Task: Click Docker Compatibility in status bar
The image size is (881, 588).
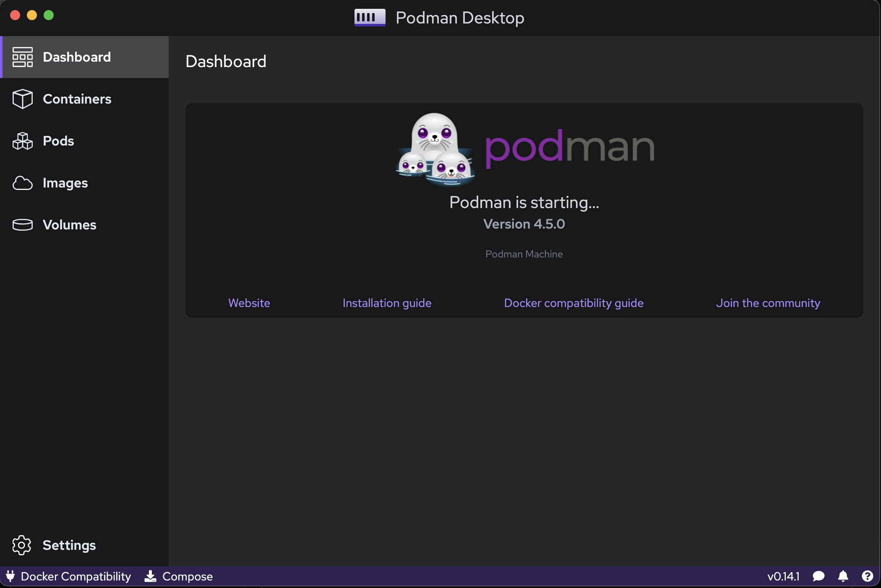Action: (x=68, y=576)
